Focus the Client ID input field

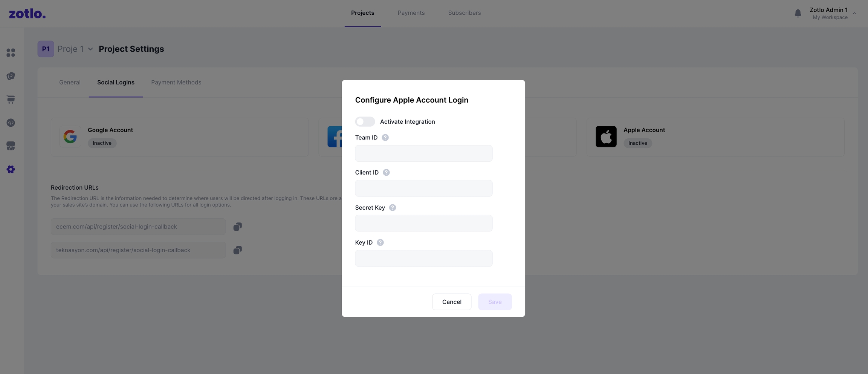423,188
